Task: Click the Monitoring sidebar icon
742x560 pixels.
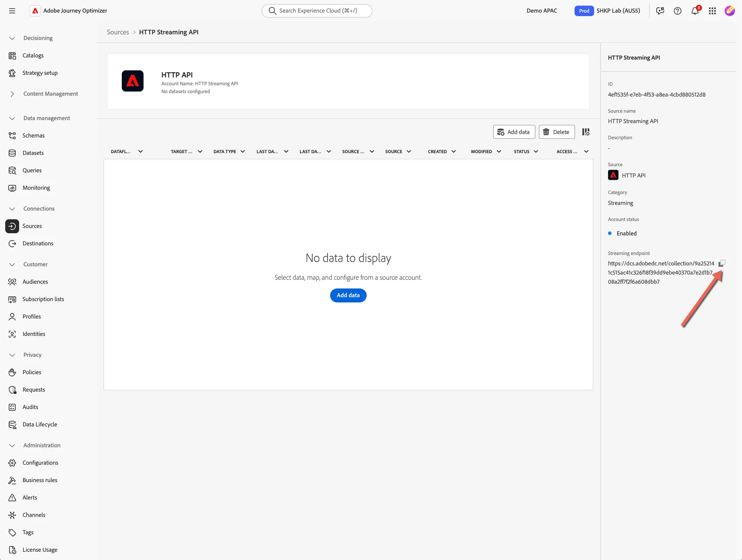Action: (12, 188)
